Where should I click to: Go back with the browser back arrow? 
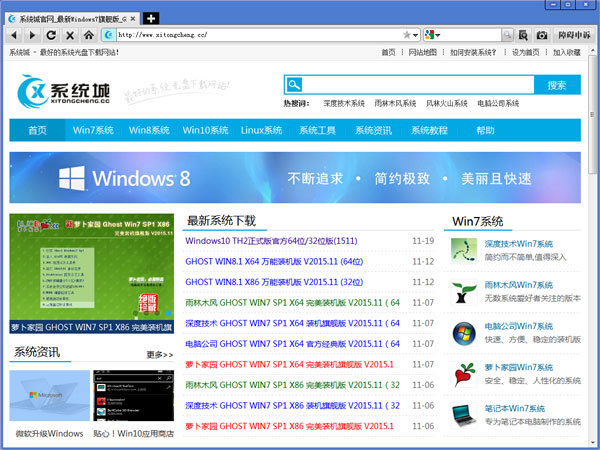15,35
